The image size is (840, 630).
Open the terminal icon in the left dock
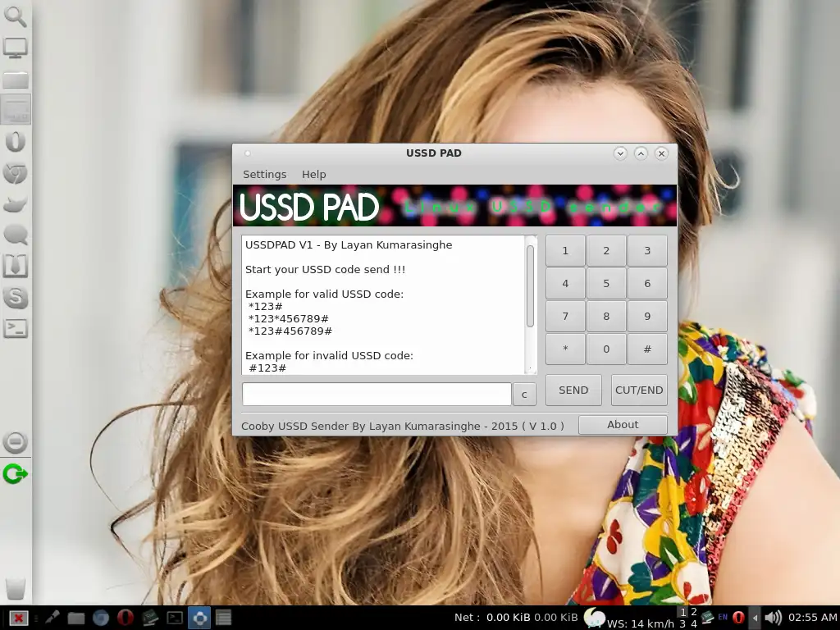tap(15, 328)
